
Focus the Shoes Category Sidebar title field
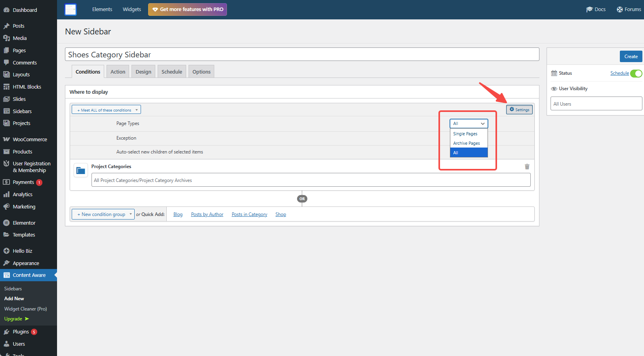(302, 55)
